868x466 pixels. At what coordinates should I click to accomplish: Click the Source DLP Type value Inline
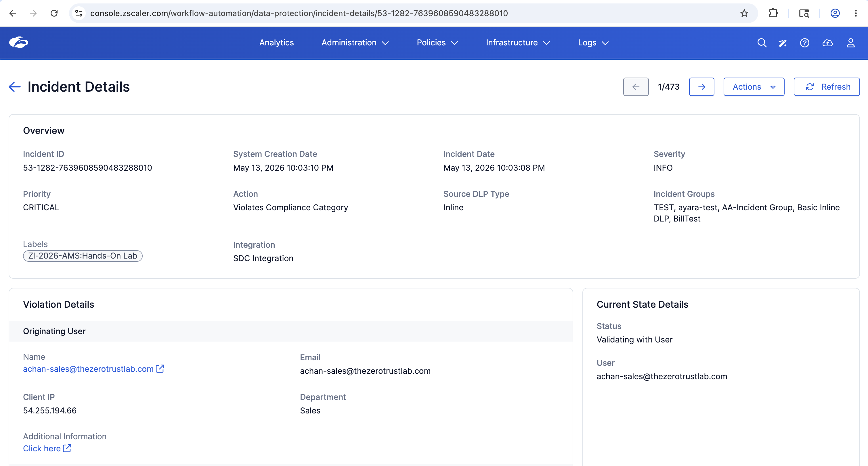click(x=453, y=207)
